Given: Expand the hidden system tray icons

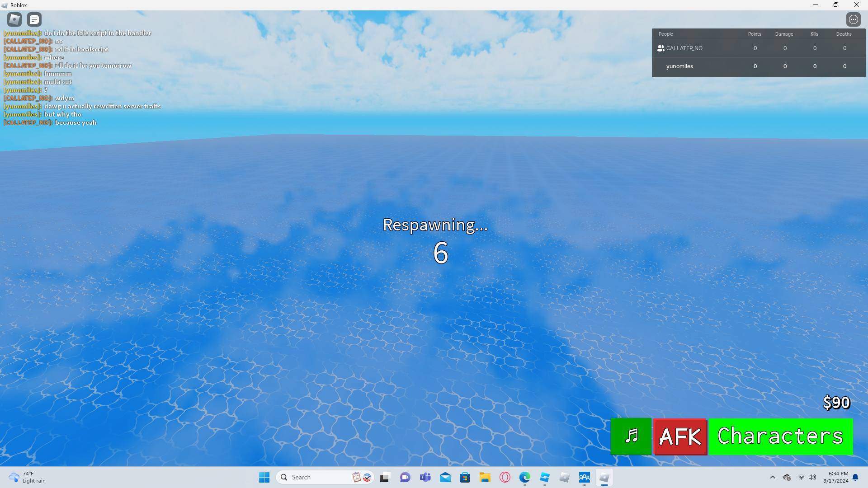Looking at the screenshot, I should (x=772, y=477).
